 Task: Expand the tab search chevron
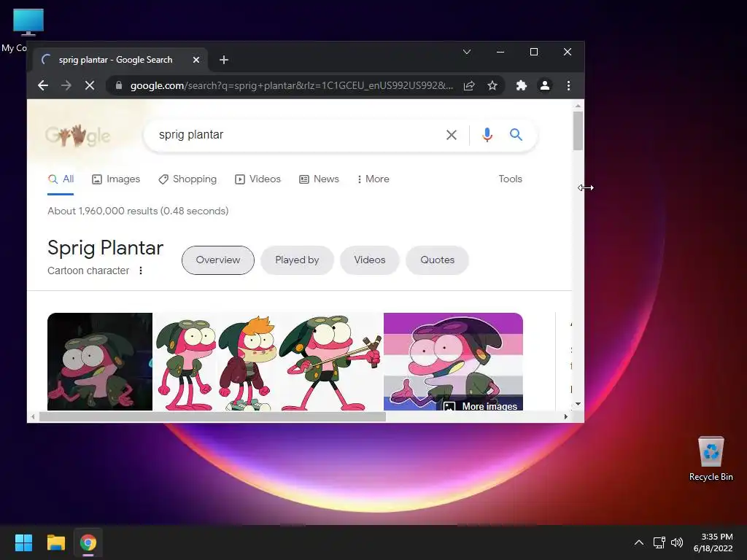pos(467,52)
